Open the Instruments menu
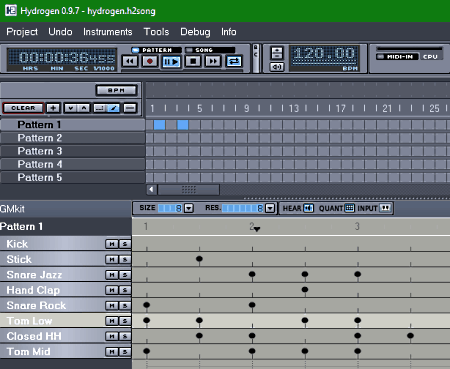Image resolution: width=450 pixels, height=369 pixels. (x=108, y=32)
